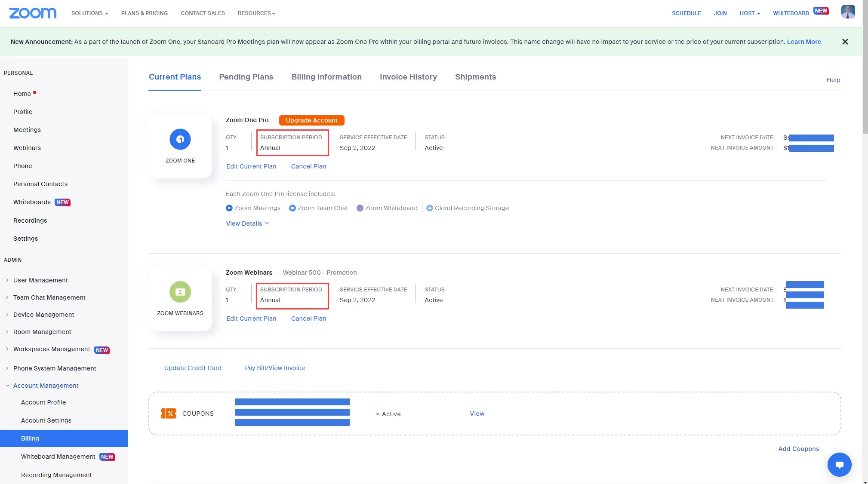Click Cancel Plan under Zoom Webinars
This screenshot has width=868, height=484.
(308, 319)
